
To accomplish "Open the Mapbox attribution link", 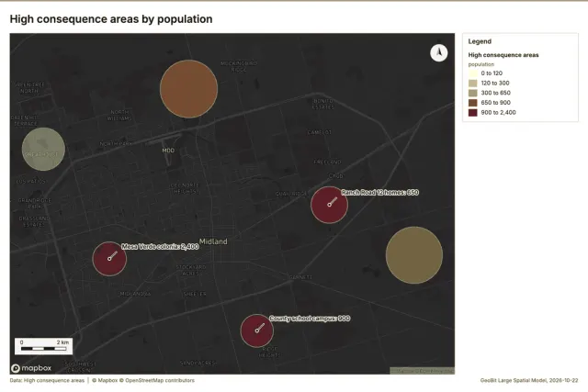I will point(105,380).
